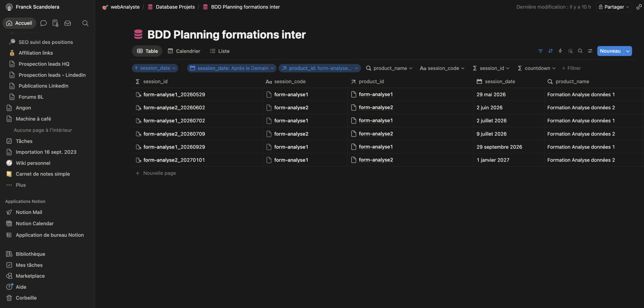Open the chat bubble icon in sidebar
This screenshot has height=308, width=644.
click(43, 23)
